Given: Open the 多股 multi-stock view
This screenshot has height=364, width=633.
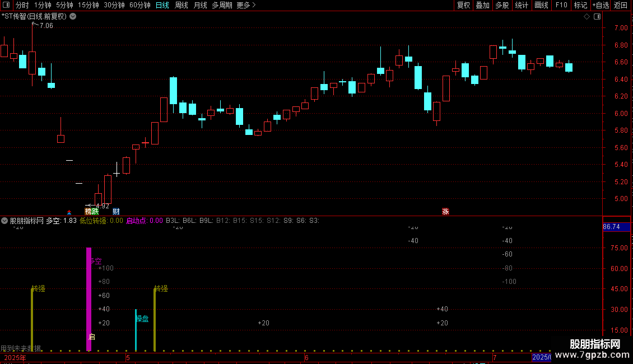Looking at the screenshot, I should click(x=502, y=5).
